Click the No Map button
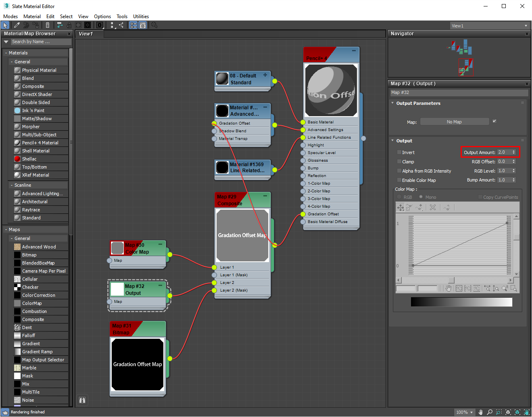The width and height of the screenshot is (532, 417). tap(454, 122)
